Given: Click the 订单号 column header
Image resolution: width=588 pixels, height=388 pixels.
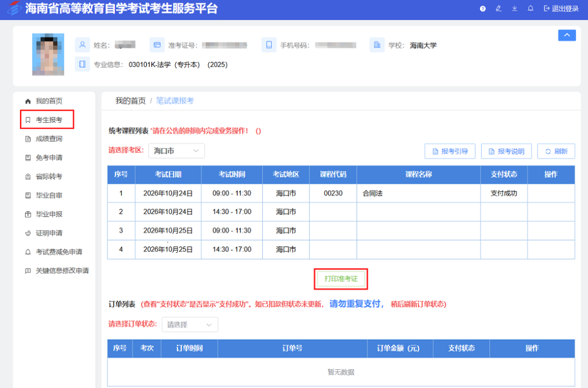Looking at the screenshot, I should point(292,348).
